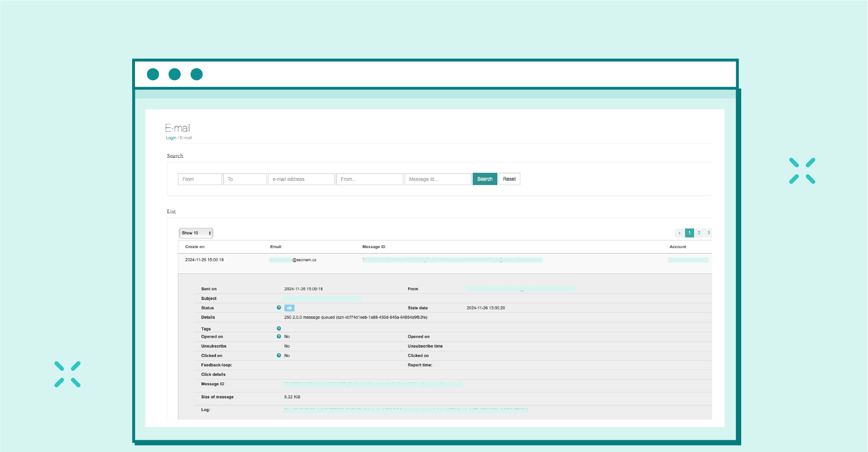Click the Search button to filter emails
This screenshot has width=868, height=452.
coord(484,179)
